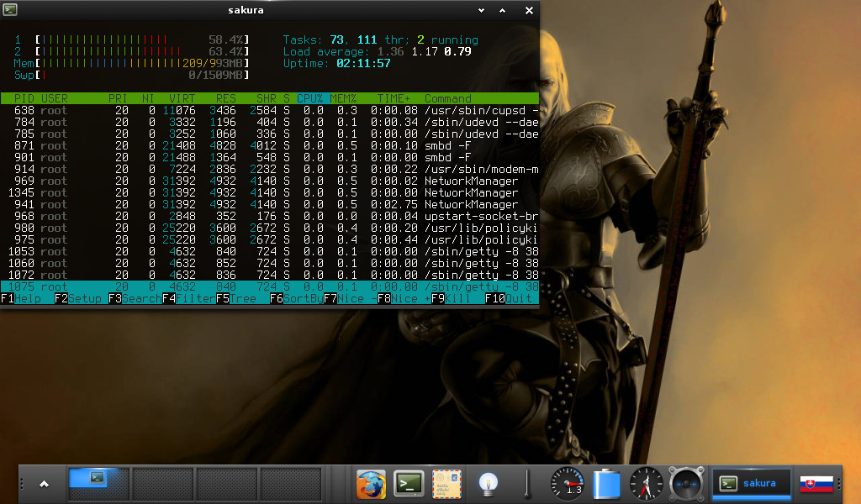The width and height of the screenshot is (861, 504).
Task: Open the load gauge showing 1.3
Action: click(x=568, y=484)
